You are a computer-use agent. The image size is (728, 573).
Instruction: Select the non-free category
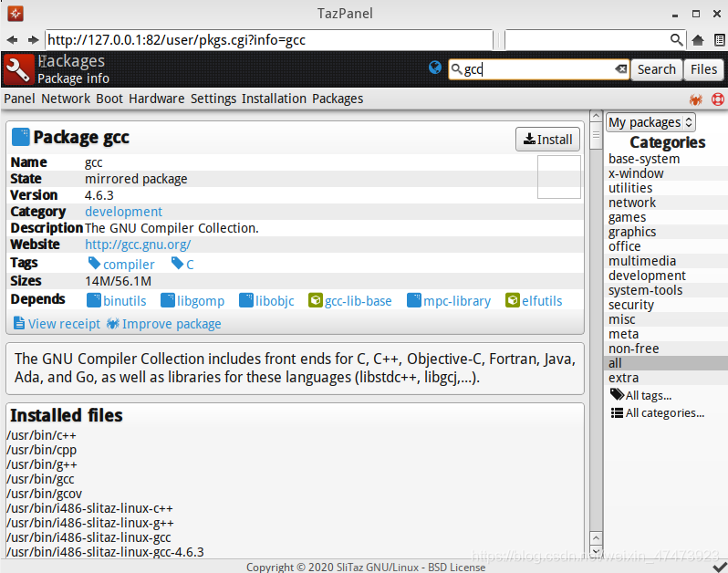click(x=634, y=349)
